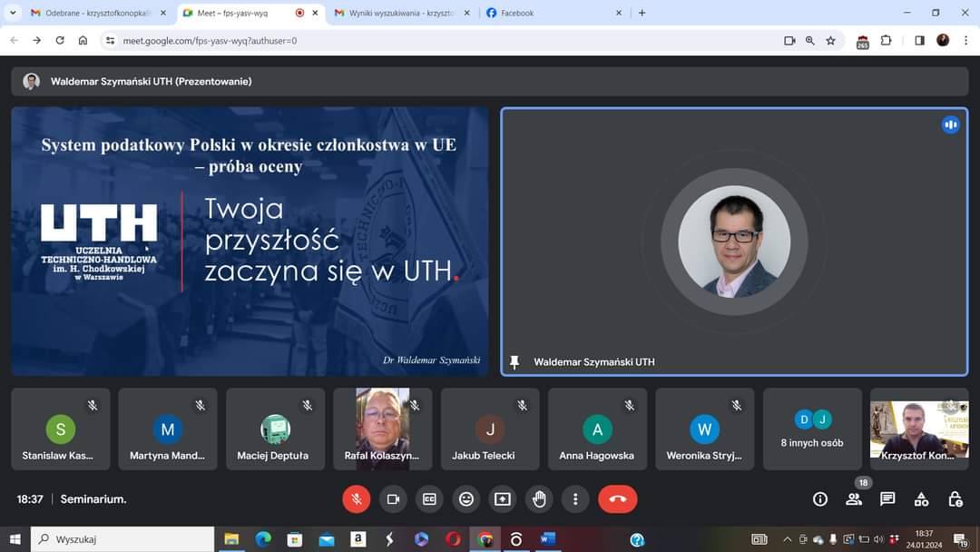The height and width of the screenshot is (552, 980).
Task: Open Opera browser from taskbar
Action: point(453,539)
